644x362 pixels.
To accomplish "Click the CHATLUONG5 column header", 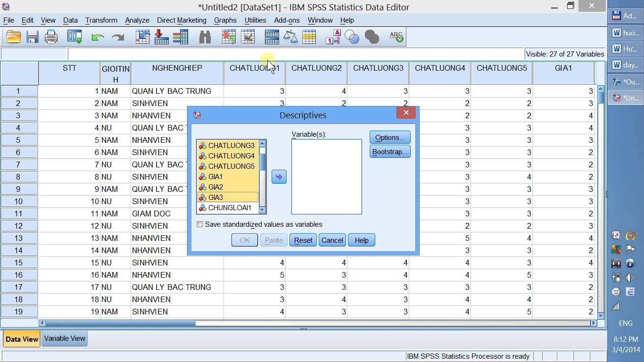I will click(502, 73).
